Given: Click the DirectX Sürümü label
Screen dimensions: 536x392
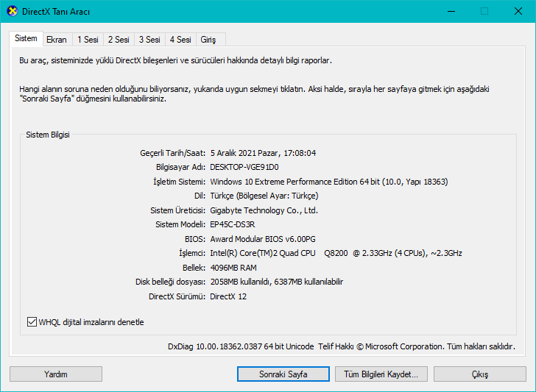Looking at the screenshot, I should 177,296.
